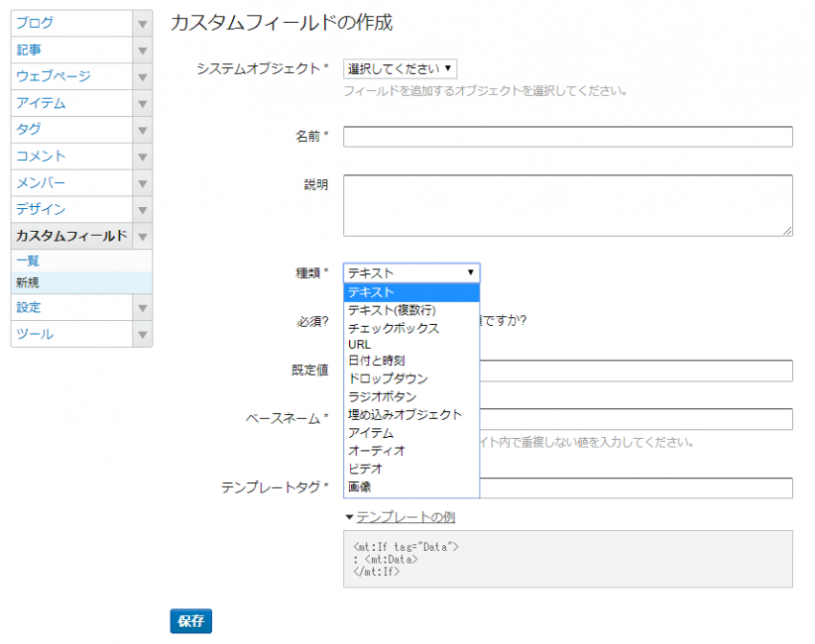Expand the コメント sidebar menu arrow
The width and height of the screenshot is (815, 644).
(142, 156)
